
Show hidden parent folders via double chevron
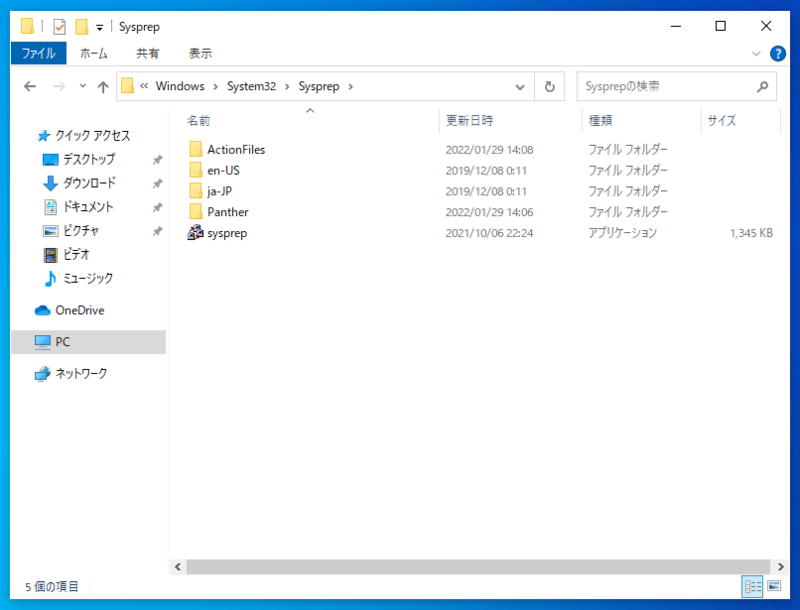(x=144, y=86)
